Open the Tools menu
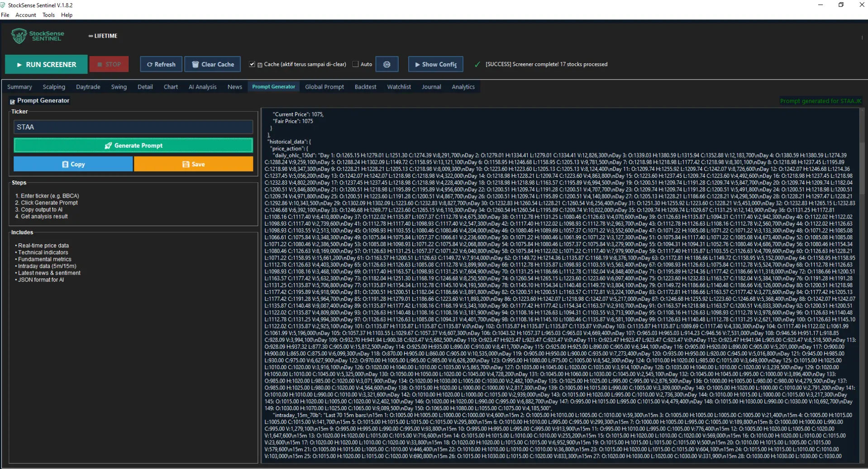 click(x=48, y=15)
